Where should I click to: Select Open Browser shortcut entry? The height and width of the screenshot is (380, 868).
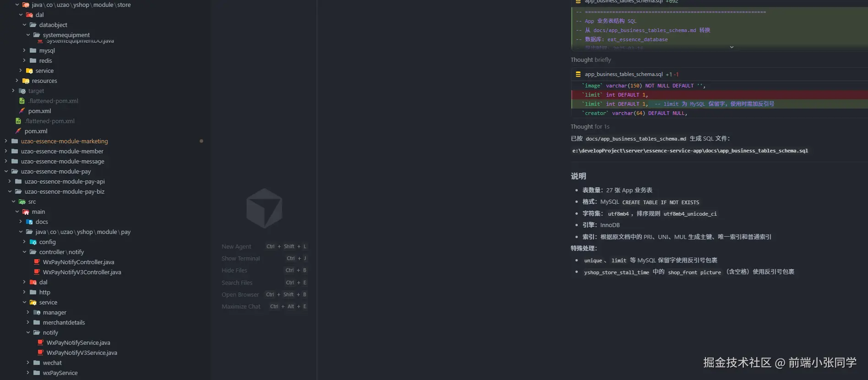pos(264,294)
